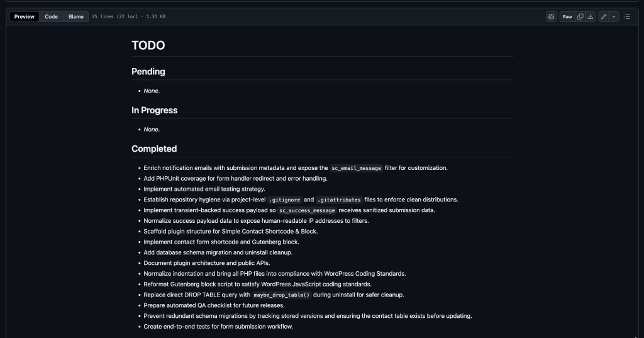Click the sc_email_message code snippet
Viewport: 644px width, 338px height.
point(357,168)
